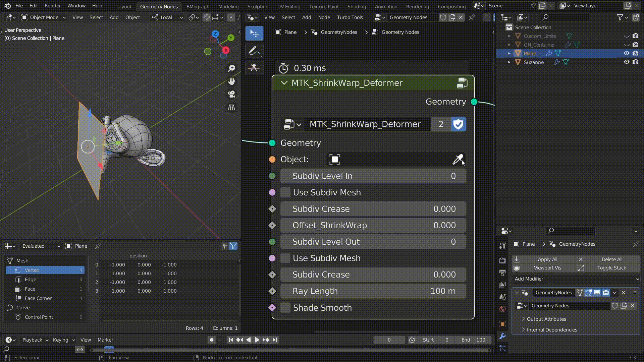Duplicate node tree in editor header
The height and width of the screenshot is (362, 644).
coord(452,17)
